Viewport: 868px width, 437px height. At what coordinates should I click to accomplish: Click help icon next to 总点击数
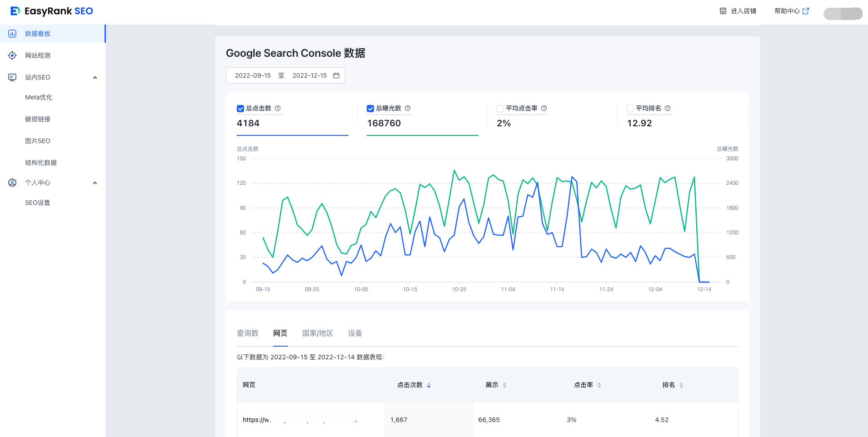278,108
